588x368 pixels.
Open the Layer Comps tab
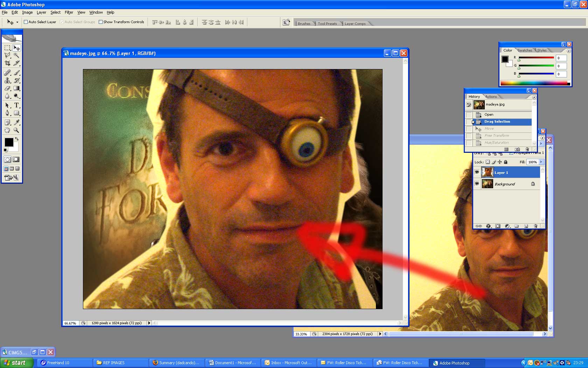pos(355,23)
